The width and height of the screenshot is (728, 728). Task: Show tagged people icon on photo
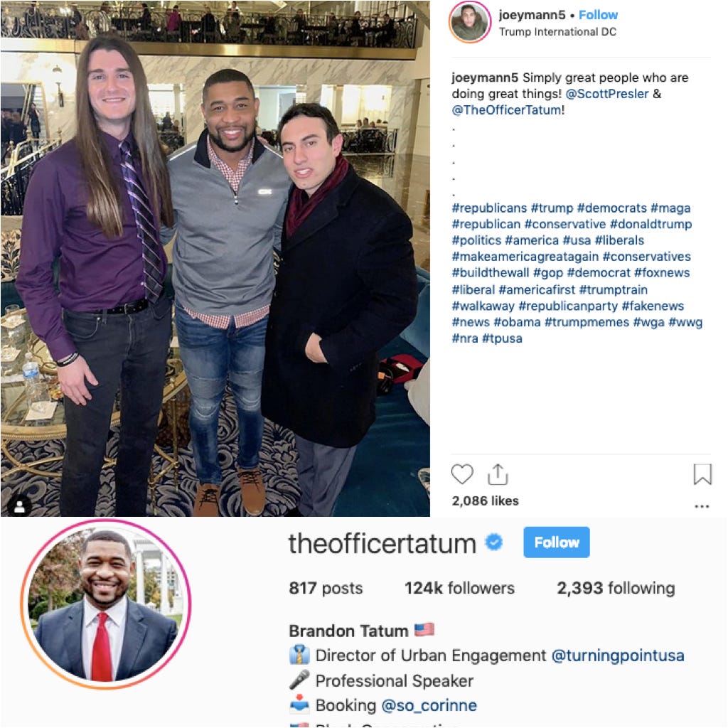coord(19,506)
